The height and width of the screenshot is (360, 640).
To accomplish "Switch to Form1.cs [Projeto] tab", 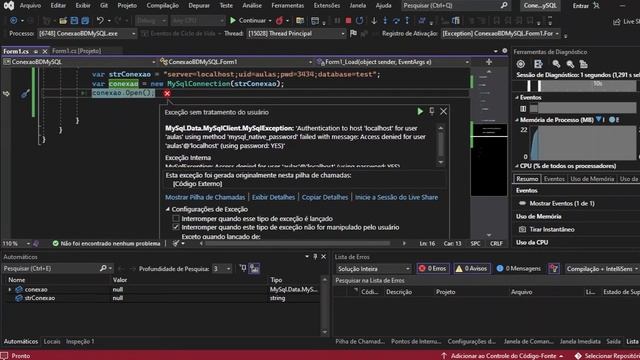I will pos(76,51).
